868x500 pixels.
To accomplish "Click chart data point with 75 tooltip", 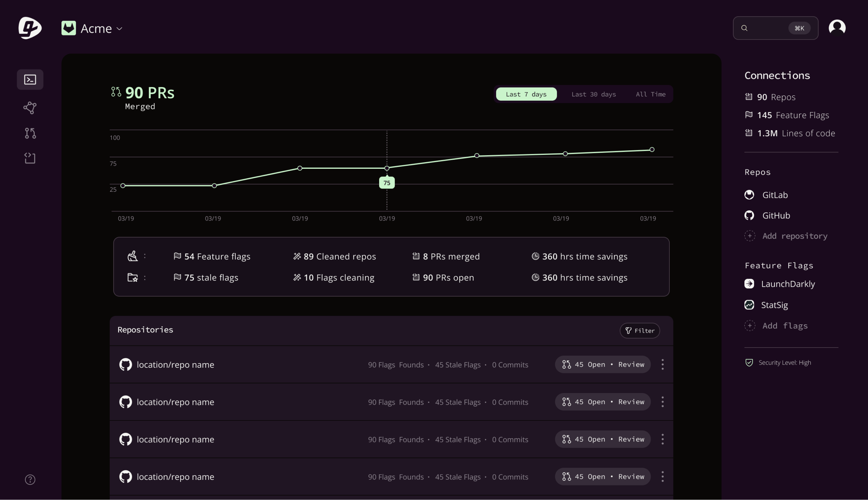I will pyautogui.click(x=387, y=168).
